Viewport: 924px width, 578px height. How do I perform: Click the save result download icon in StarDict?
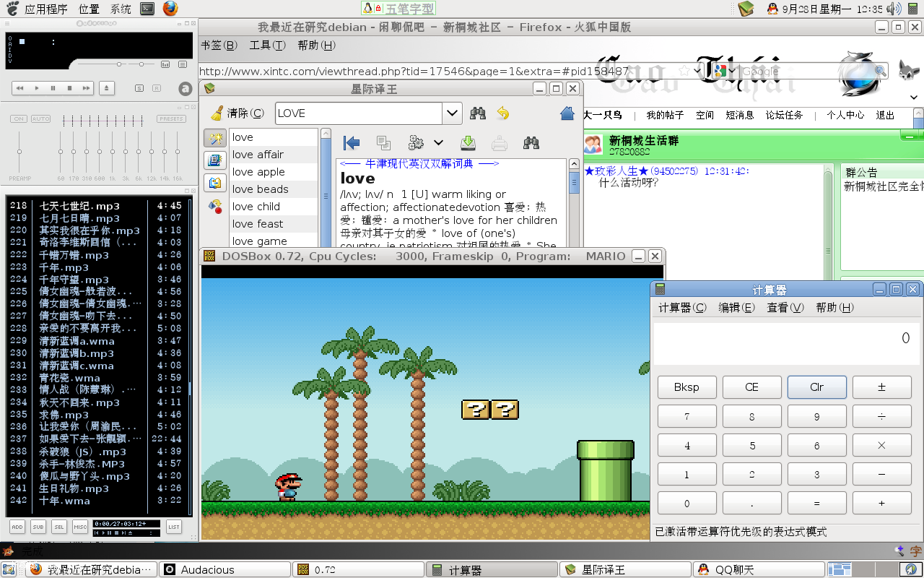(x=468, y=143)
